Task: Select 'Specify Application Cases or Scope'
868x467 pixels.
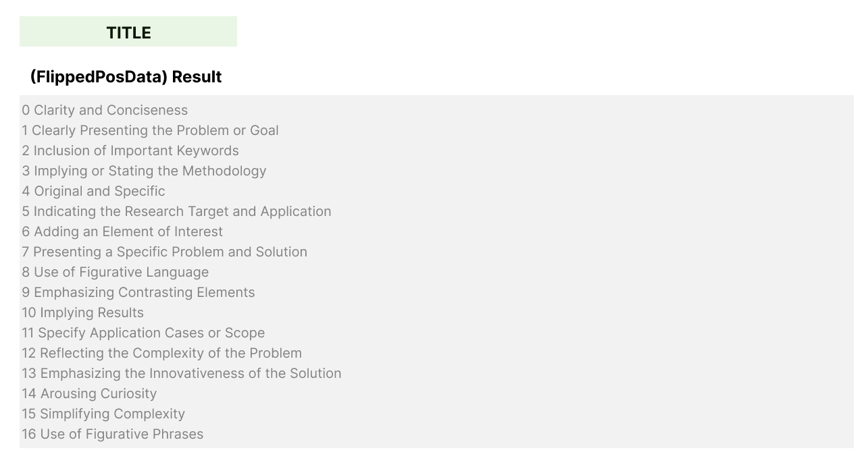Action: point(143,333)
